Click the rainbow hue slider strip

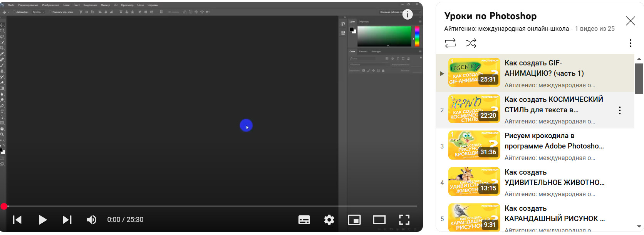click(x=417, y=36)
